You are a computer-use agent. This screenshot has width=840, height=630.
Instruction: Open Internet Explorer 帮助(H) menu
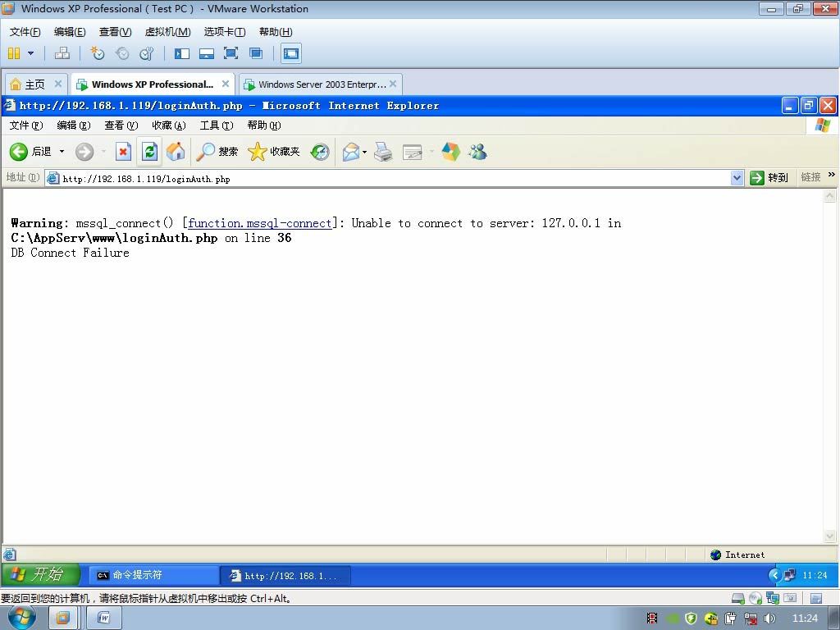(264, 126)
